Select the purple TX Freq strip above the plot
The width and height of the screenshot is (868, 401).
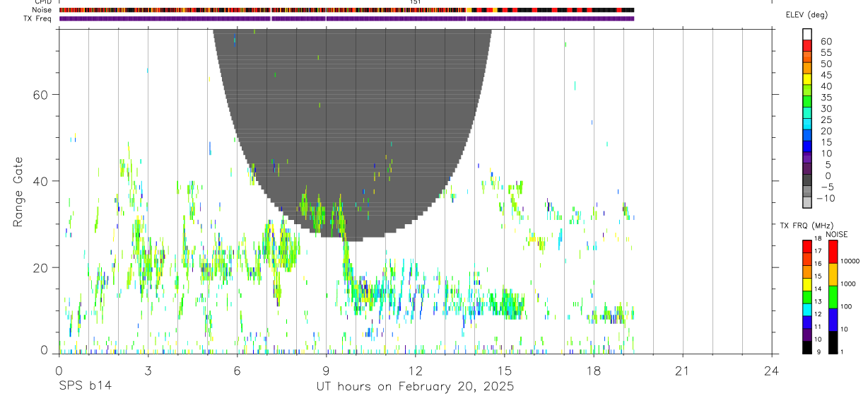(x=346, y=18)
